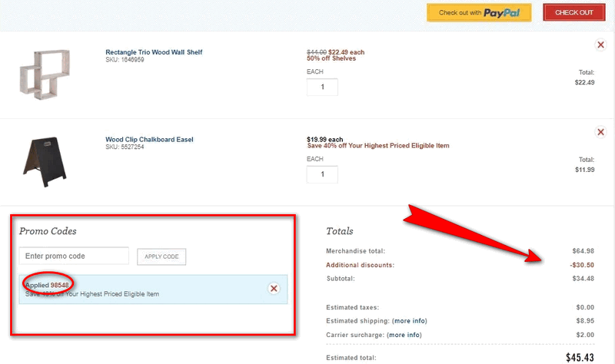
Task: Click the -$30.50 additional discounts amount
Action: [580, 265]
